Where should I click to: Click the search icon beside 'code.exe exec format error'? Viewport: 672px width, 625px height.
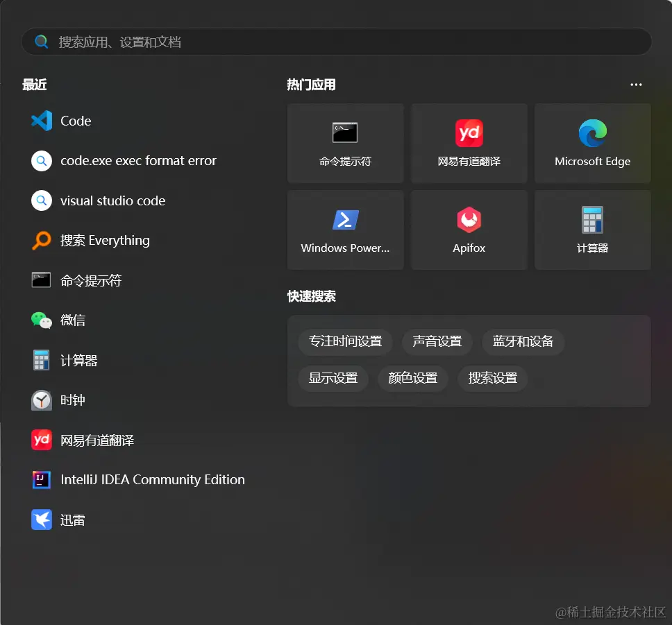point(42,161)
